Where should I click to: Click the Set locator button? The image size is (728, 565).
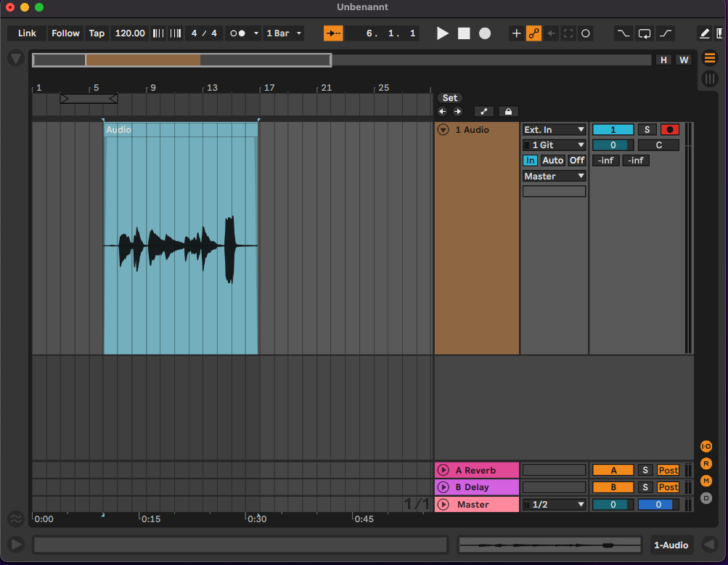coord(450,98)
